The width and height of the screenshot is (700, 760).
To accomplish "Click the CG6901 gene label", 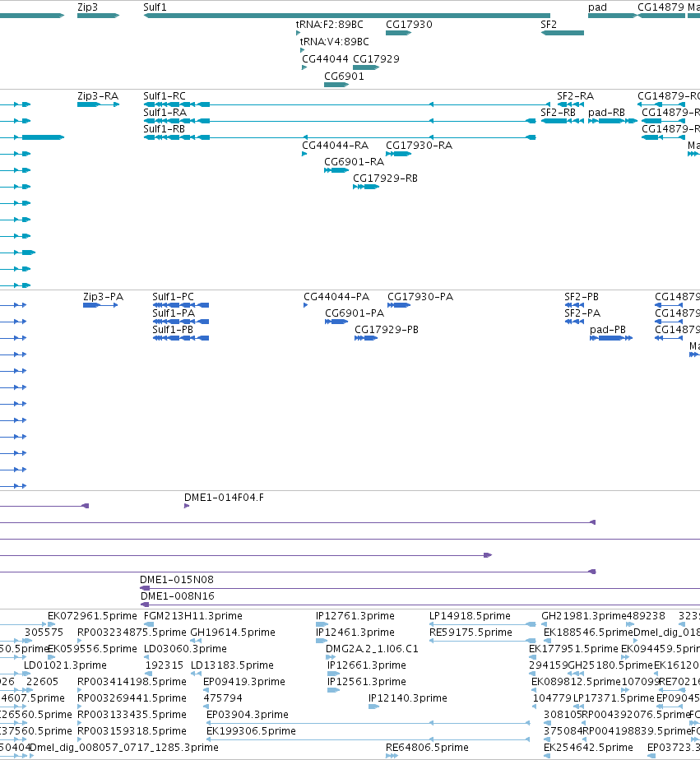I will [x=344, y=76].
